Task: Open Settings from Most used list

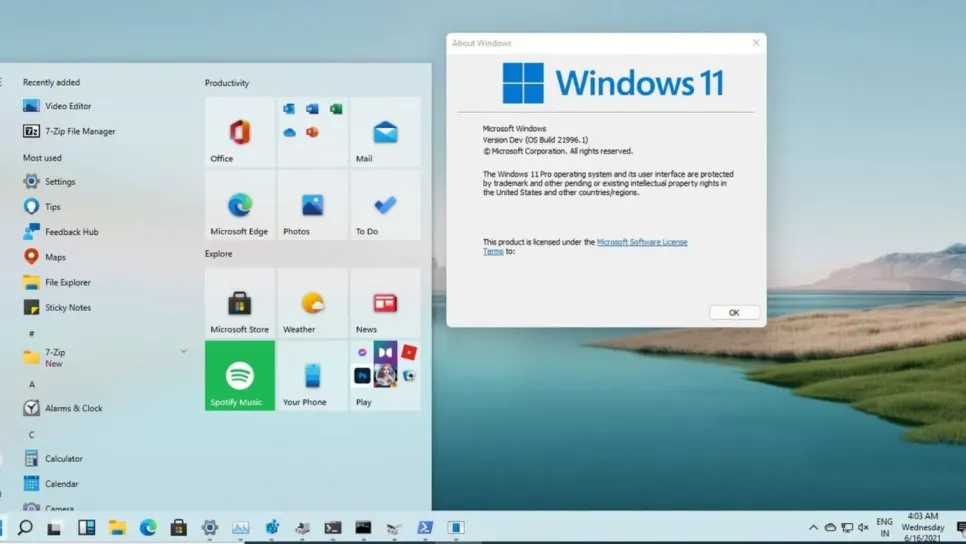Action: [x=59, y=182]
